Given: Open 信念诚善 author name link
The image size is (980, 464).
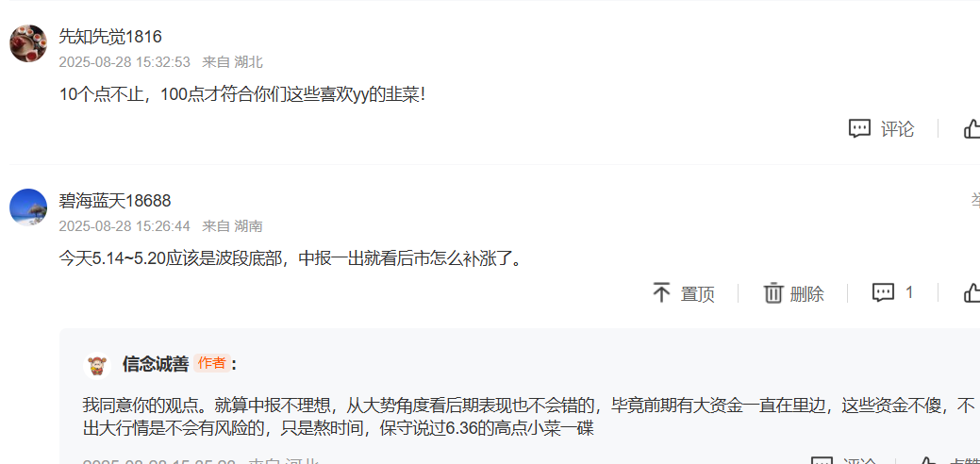Looking at the screenshot, I should point(156,365).
